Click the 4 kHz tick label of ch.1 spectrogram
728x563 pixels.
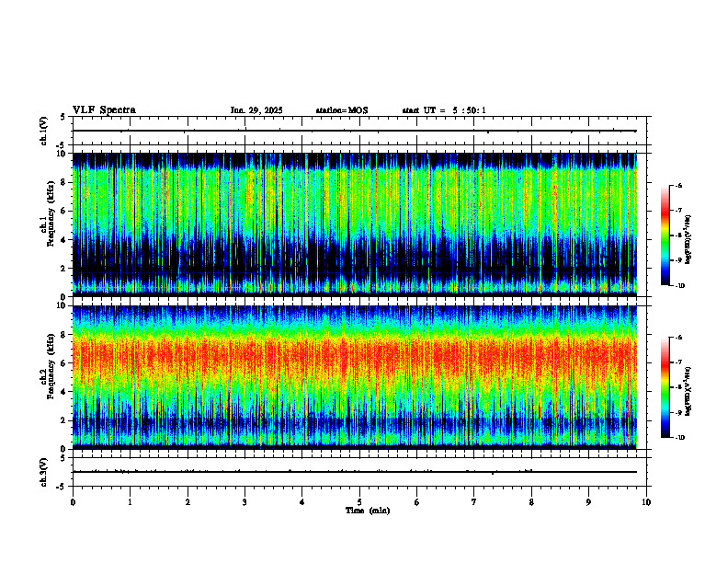[64, 240]
